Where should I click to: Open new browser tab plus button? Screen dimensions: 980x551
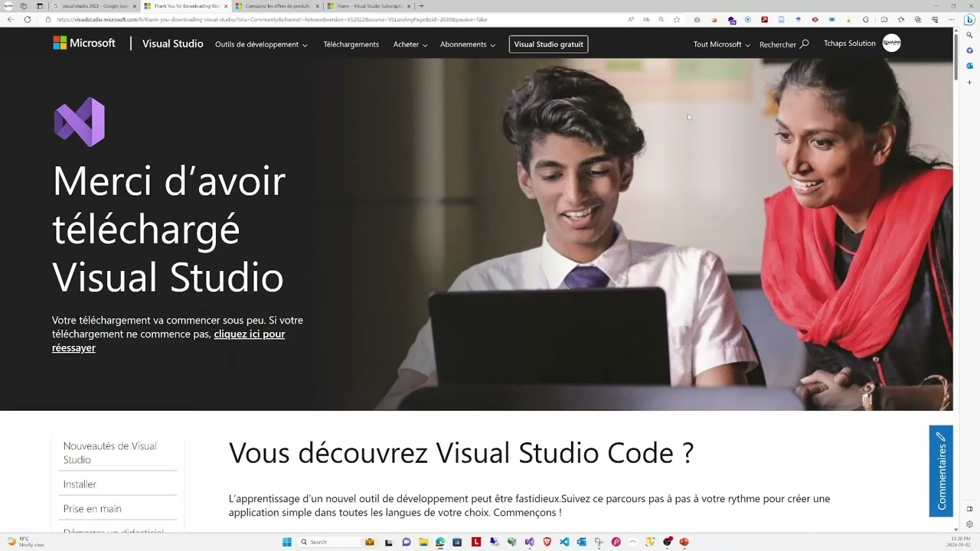421,6
